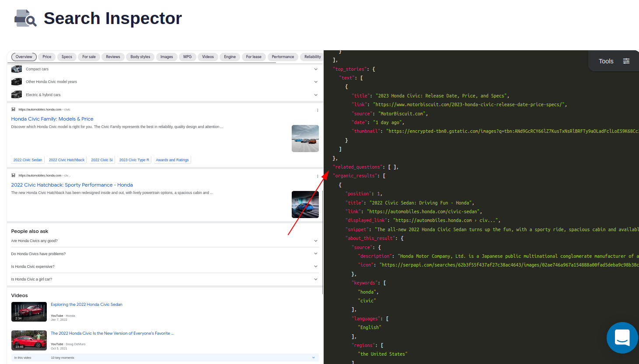Click the Honda favicon next to automobiles.honda.com
The image size is (639, 364).
pos(13,109)
